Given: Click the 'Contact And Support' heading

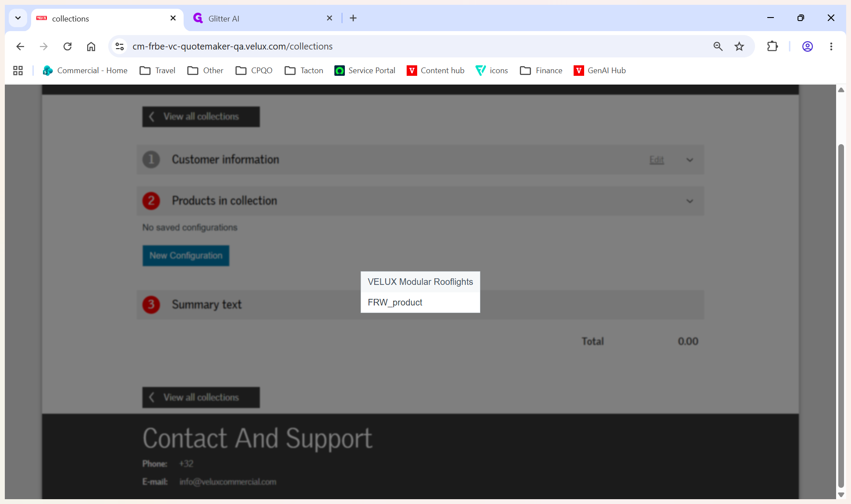Looking at the screenshot, I should 258,438.
